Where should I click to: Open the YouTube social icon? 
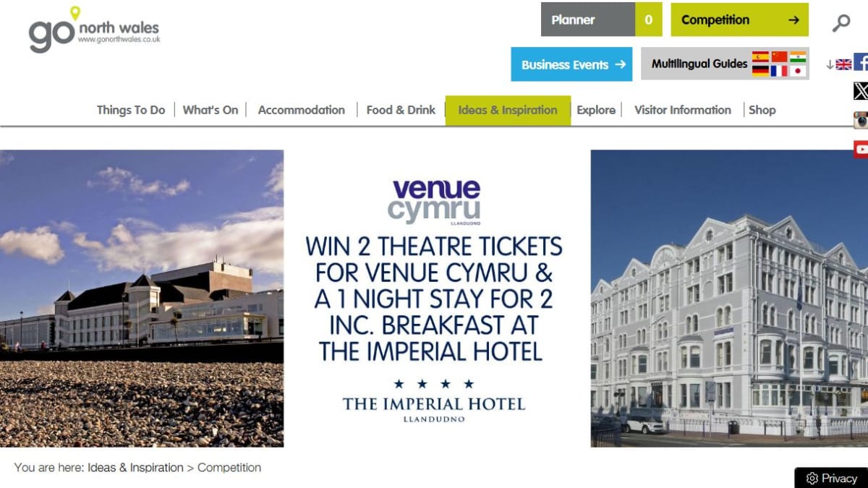tap(861, 149)
